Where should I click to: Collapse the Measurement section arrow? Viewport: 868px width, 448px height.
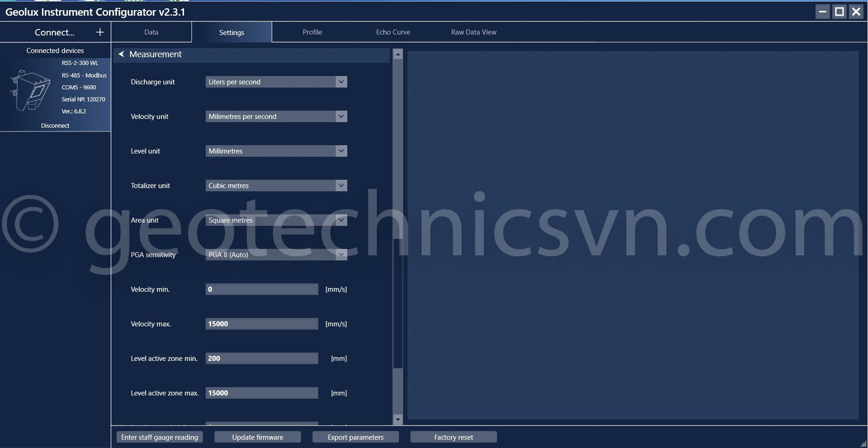coord(121,54)
